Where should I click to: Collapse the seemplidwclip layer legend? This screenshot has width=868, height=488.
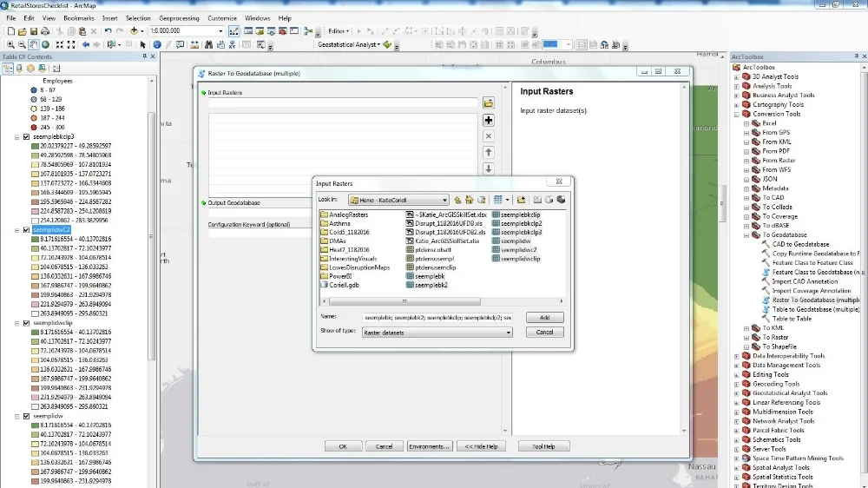[16, 323]
